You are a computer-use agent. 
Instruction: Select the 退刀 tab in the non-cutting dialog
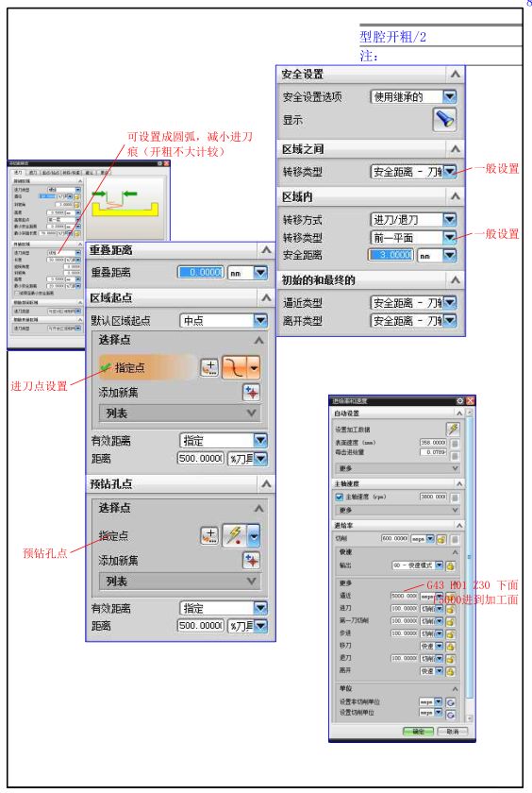tap(33, 173)
